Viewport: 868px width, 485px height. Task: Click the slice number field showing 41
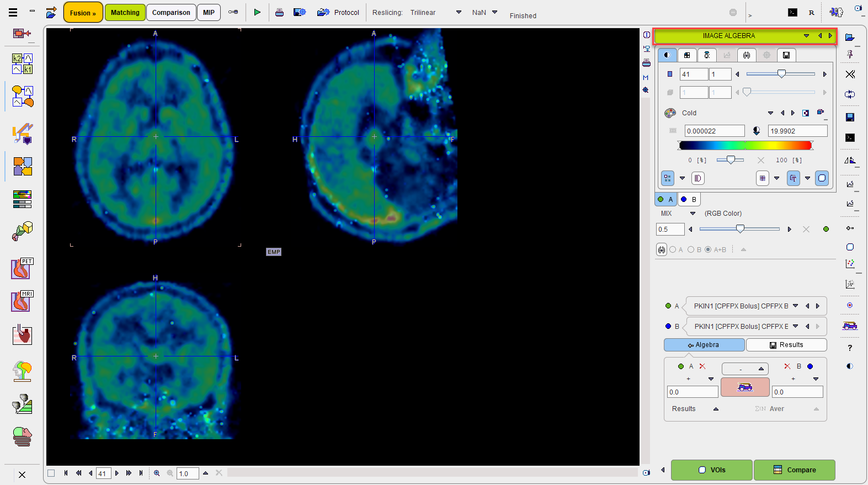(x=694, y=74)
